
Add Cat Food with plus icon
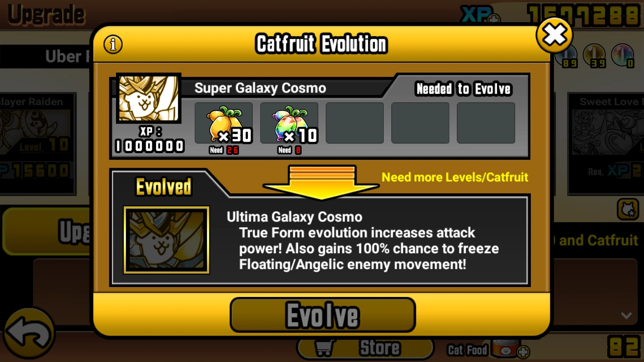pos(523,352)
